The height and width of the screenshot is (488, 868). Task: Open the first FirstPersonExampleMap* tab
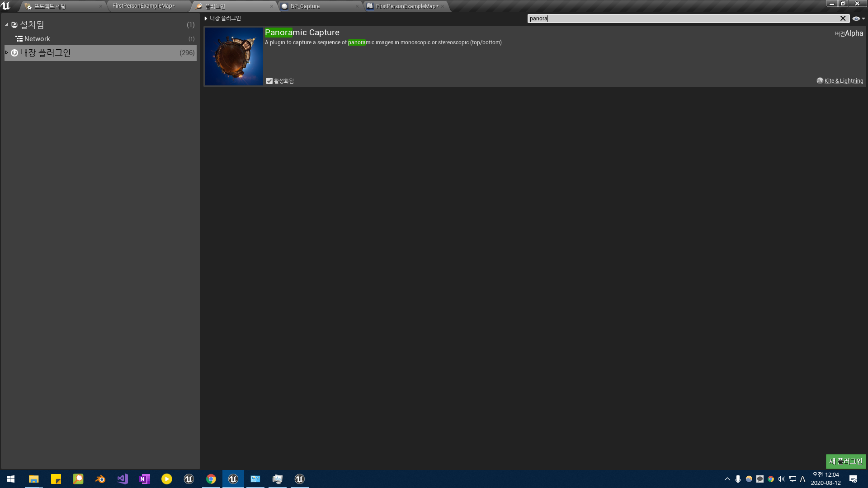[x=144, y=6]
